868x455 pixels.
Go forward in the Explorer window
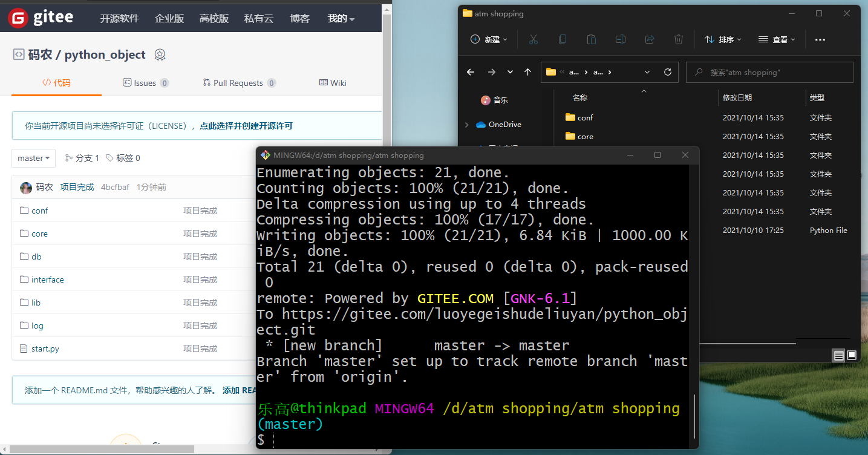[491, 72]
